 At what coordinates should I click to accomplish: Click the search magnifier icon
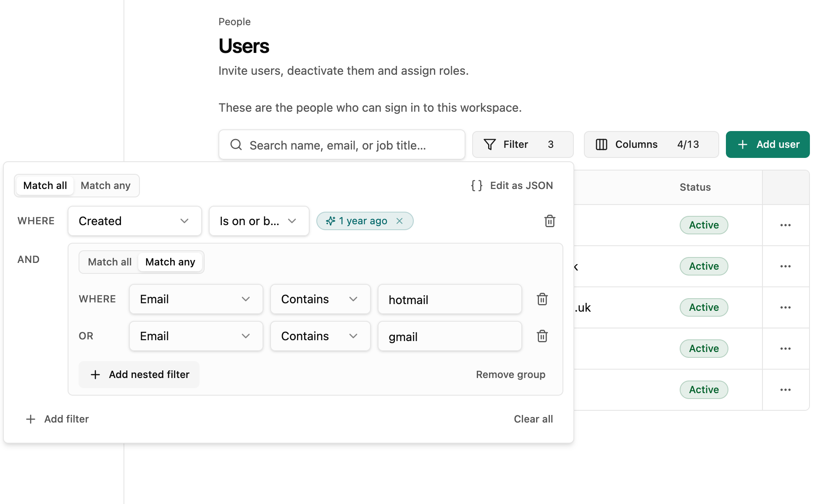point(236,144)
